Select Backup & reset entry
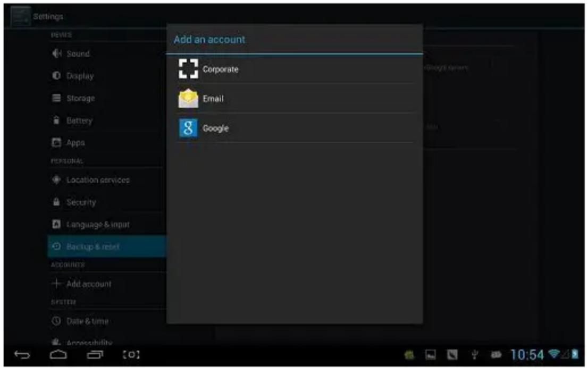Screen dimensions: 588x368 point(107,246)
